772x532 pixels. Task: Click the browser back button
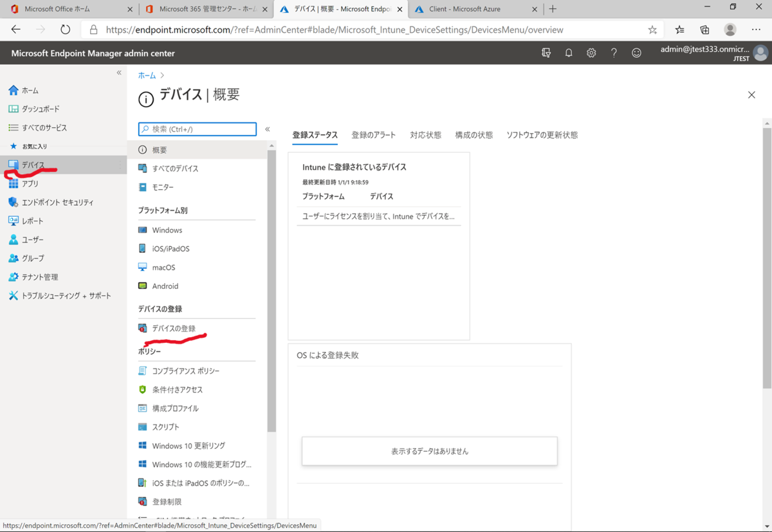(16, 30)
